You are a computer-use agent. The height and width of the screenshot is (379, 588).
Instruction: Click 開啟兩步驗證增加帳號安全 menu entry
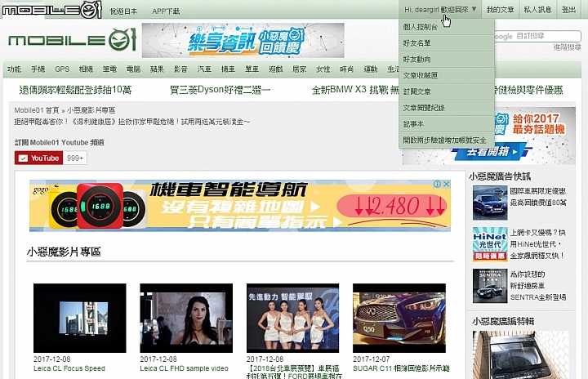coord(446,140)
